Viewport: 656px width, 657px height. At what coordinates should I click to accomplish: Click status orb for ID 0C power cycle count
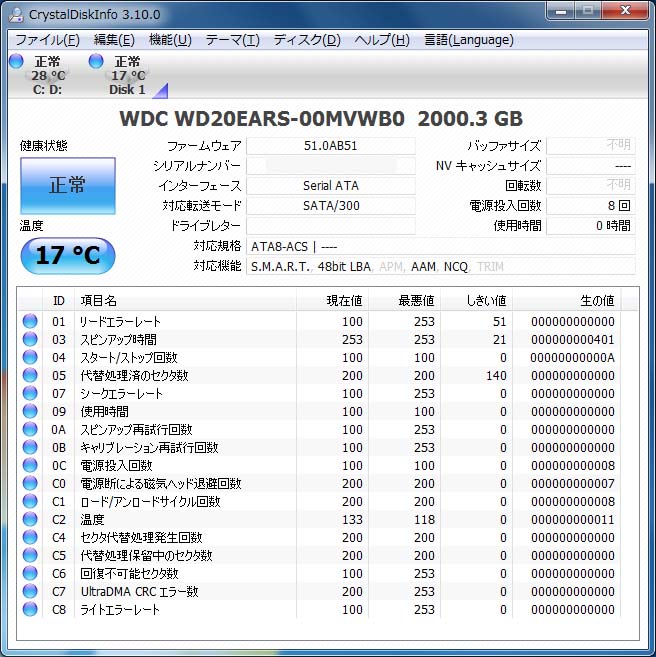[30, 466]
